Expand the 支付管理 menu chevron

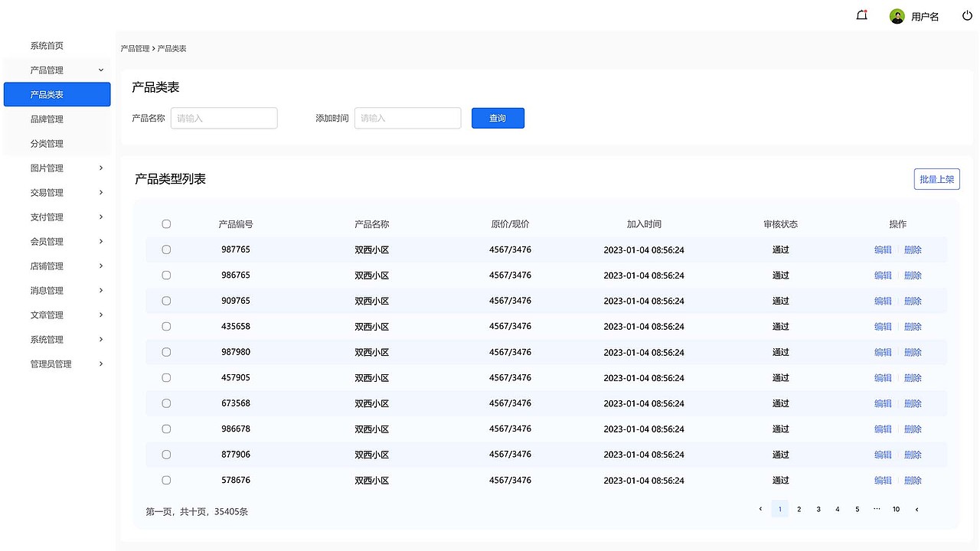tap(101, 217)
